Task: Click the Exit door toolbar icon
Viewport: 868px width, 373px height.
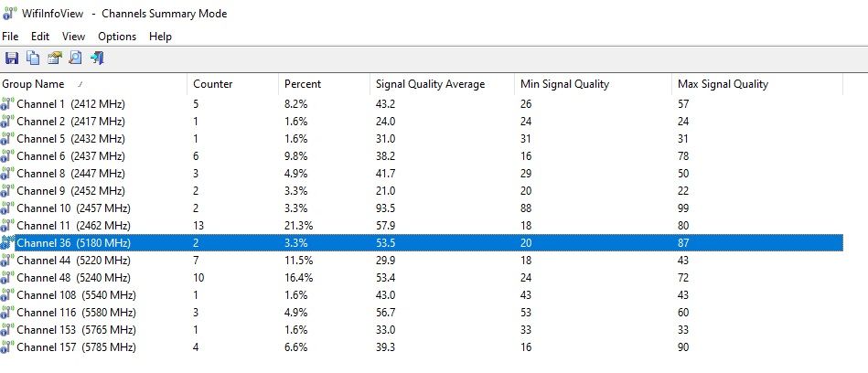Action: pyautogui.click(x=96, y=59)
